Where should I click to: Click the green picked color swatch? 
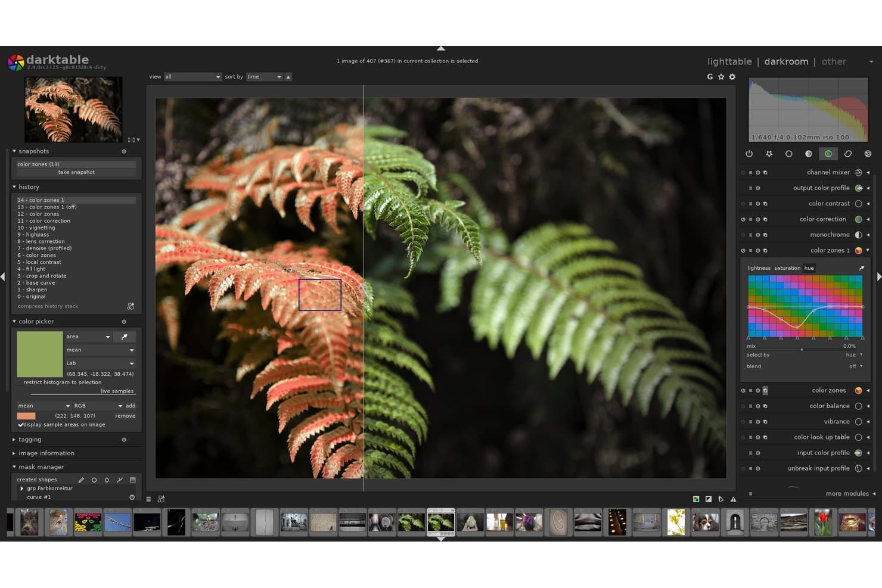tap(39, 354)
